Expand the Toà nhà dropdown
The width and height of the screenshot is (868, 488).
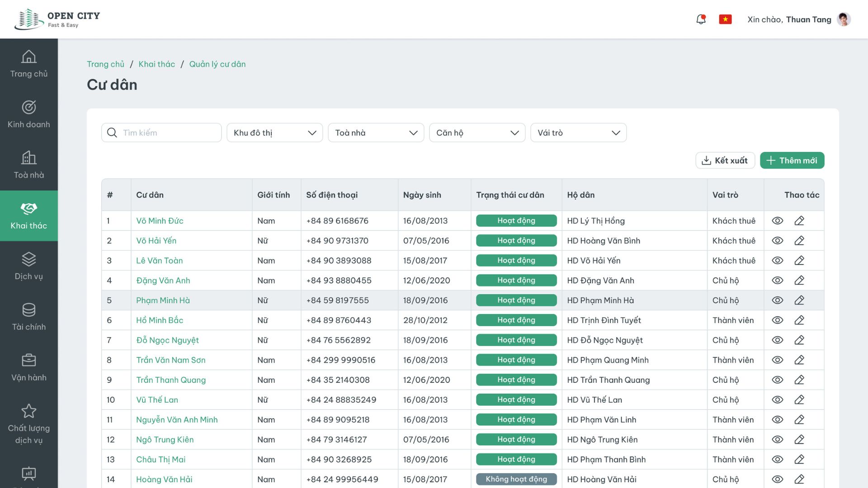pyautogui.click(x=376, y=132)
